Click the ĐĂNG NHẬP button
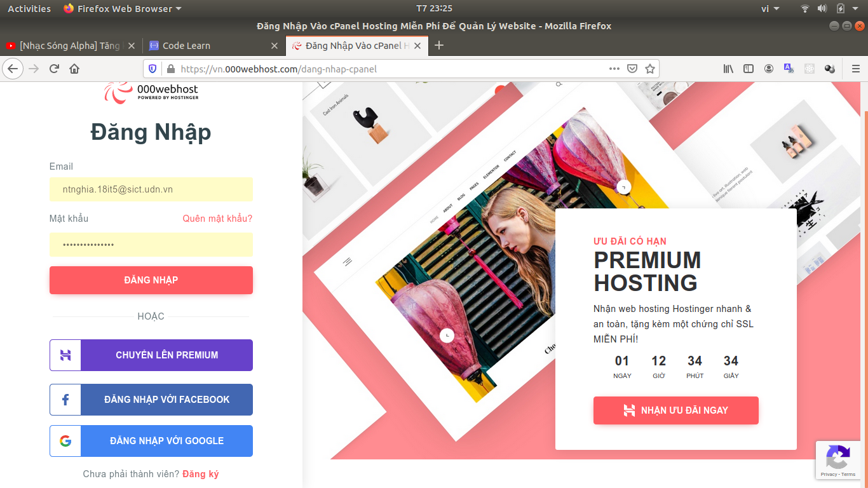This screenshot has width=868, height=488. point(151,280)
